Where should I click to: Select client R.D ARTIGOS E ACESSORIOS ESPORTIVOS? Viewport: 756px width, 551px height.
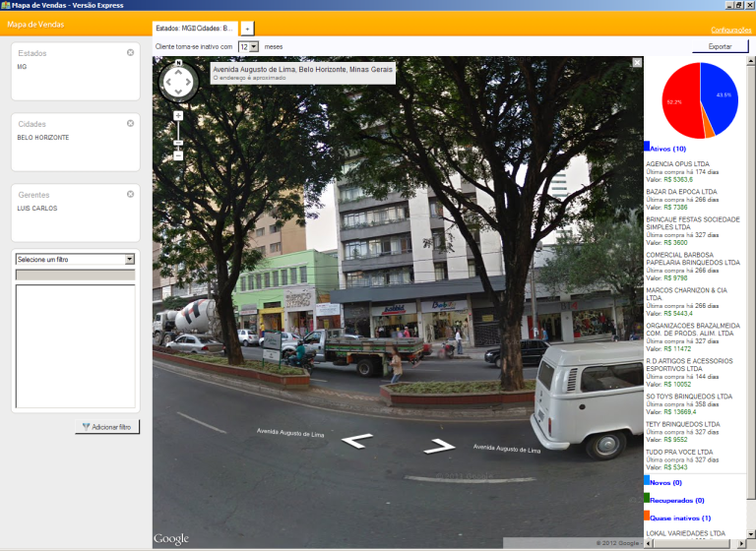[689, 364]
